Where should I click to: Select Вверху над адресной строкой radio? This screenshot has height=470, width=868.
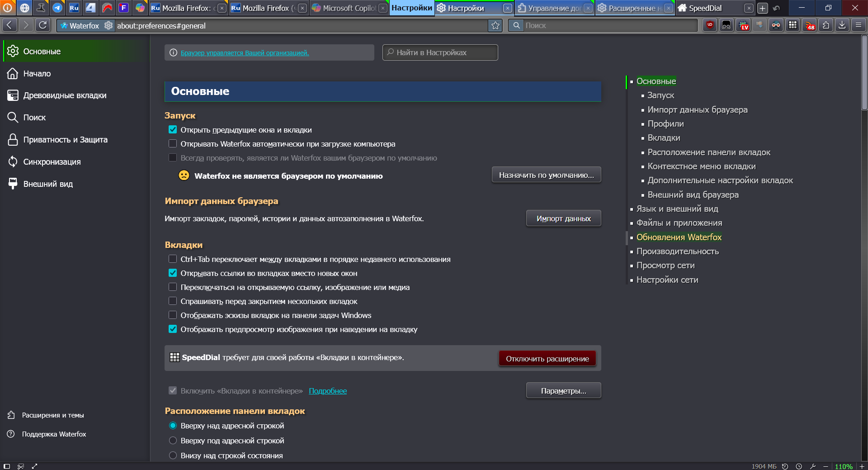point(173,426)
